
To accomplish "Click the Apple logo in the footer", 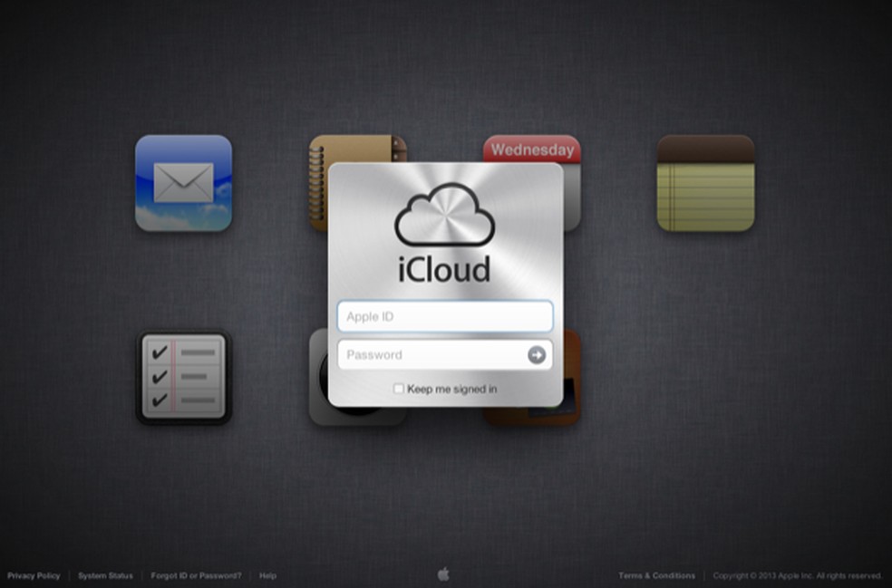I will 445,574.
